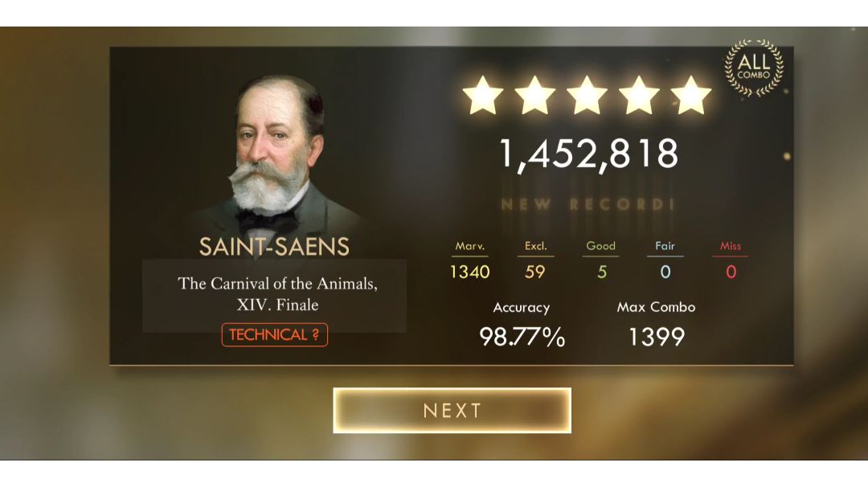Click the first gold star
Viewport: 868px width, 487px height.
(483, 96)
